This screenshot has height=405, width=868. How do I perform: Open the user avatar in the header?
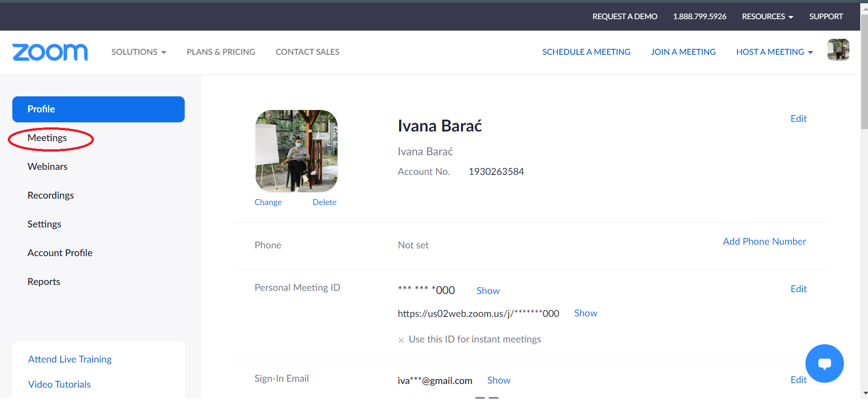(x=838, y=50)
